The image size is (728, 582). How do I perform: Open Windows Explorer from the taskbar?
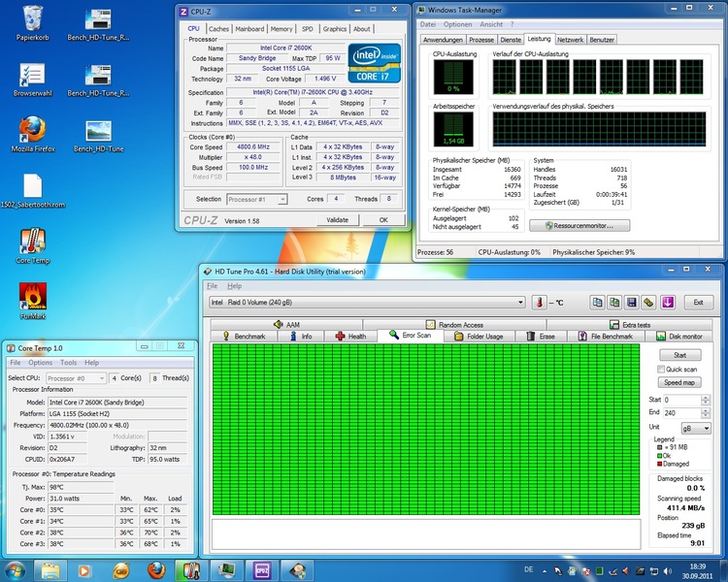click(x=50, y=570)
